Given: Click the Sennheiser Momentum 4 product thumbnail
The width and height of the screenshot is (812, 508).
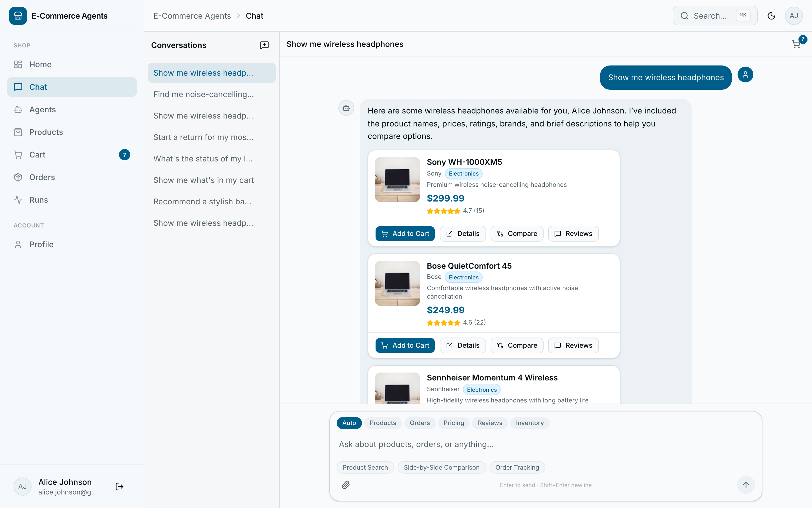Looking at the screenshot, I should click(x=397, y=388).
